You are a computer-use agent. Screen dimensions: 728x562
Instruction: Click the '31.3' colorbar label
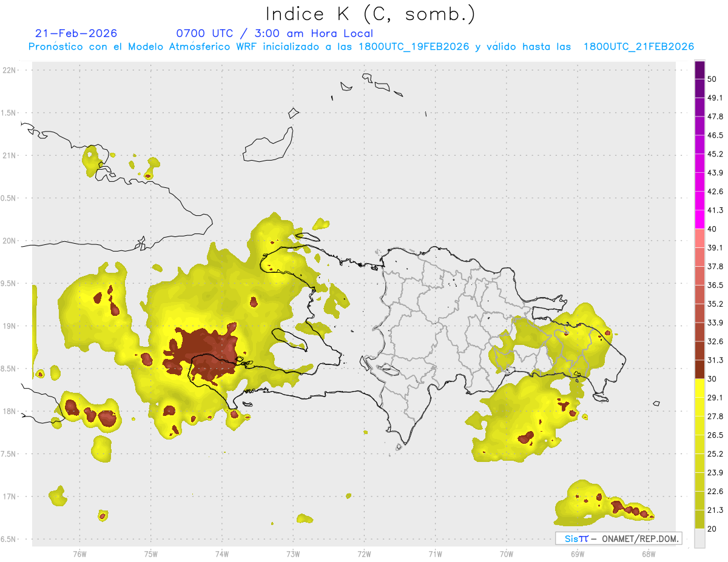click(x=715, y=360)
